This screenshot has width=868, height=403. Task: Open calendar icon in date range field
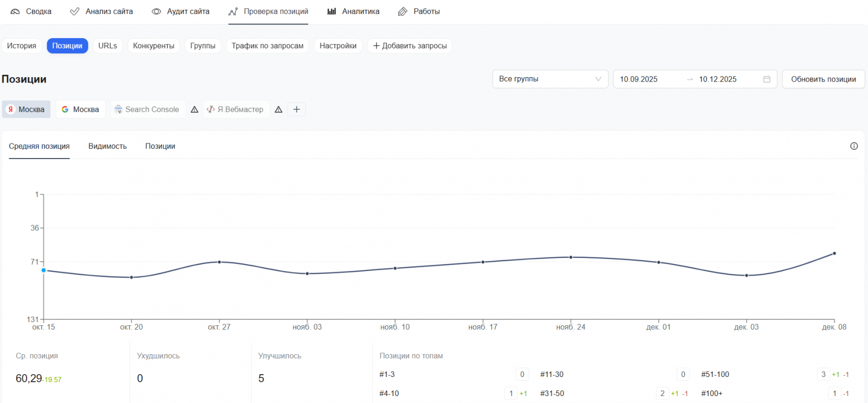[x=767, y=79]
